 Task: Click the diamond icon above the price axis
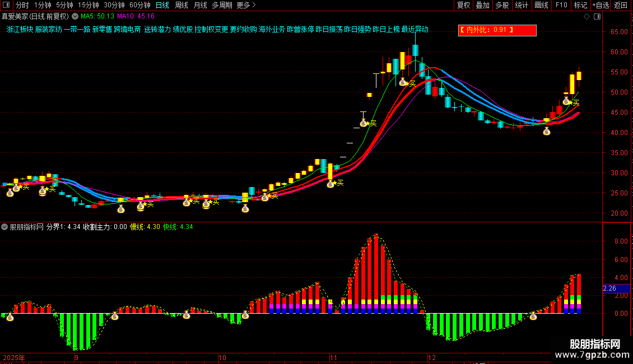tap(587, 17)
